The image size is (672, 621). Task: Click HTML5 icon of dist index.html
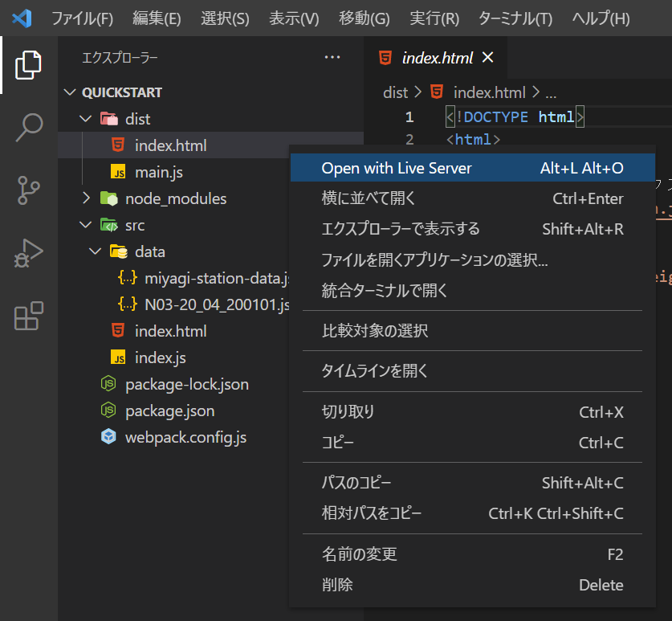(x=118, y=145)
